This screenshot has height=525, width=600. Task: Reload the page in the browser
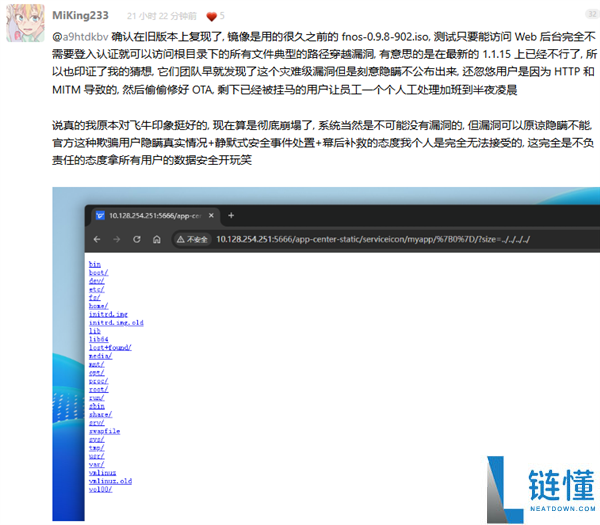click(x=137, y=240)
